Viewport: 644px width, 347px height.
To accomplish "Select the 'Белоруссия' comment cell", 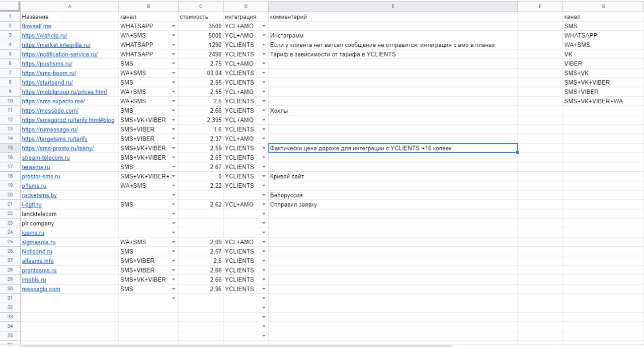I will point(393,195).
